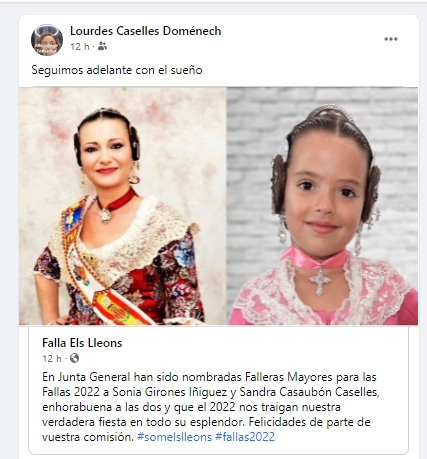Open the photo of the woman in red dress

click(123, 206)
